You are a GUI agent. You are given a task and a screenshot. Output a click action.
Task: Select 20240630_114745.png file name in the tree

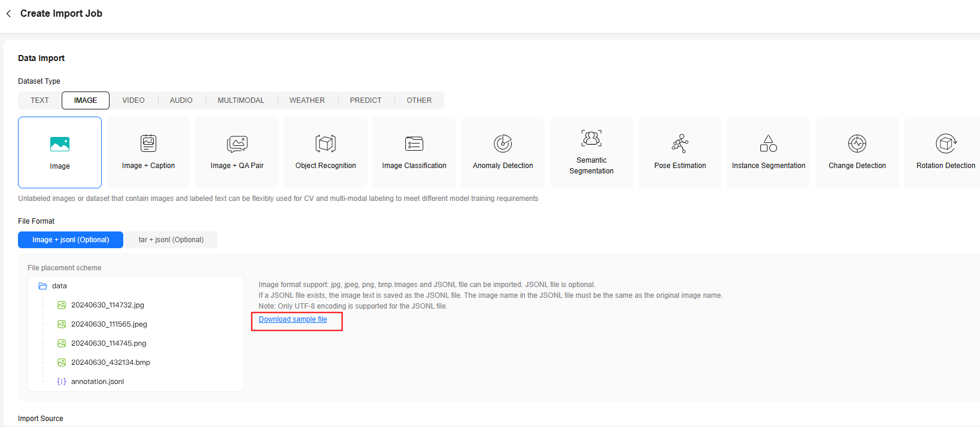tap(109, 343)
